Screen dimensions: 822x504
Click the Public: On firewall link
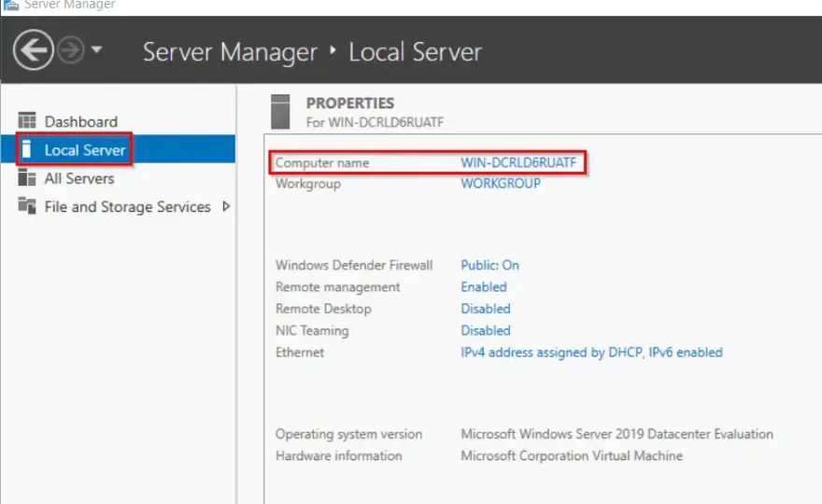point(489,265)
